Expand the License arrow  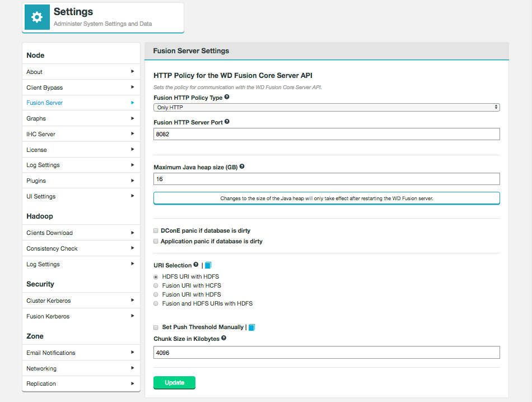point(132,149)
